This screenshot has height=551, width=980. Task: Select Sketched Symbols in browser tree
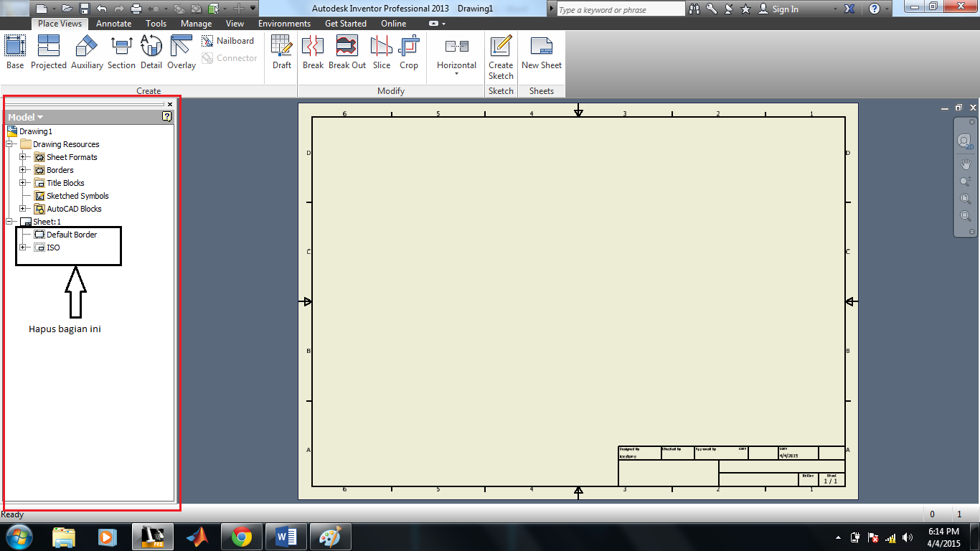[x=71, y=196]
